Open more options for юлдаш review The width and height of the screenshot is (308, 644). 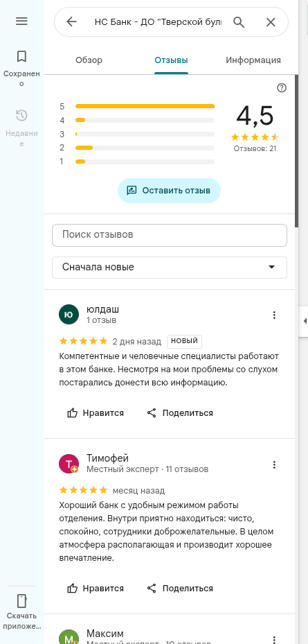pos(274,315)
